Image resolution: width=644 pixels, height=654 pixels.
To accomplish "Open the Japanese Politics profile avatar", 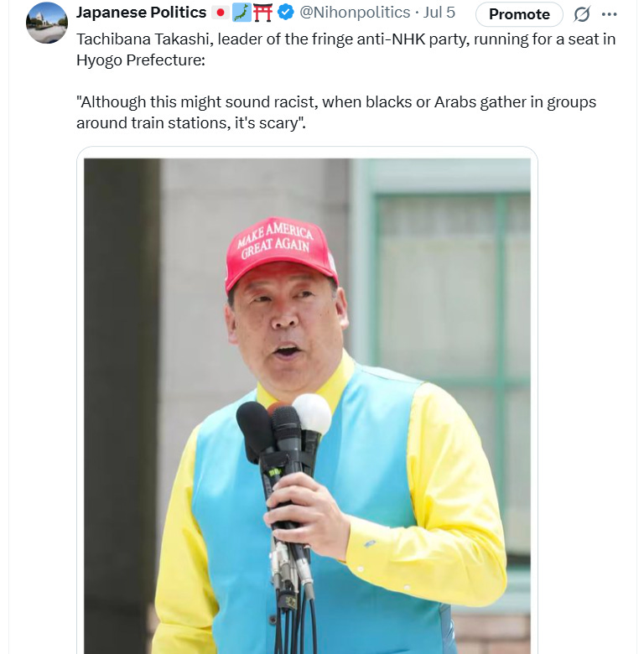I will [x=47, y=23].
